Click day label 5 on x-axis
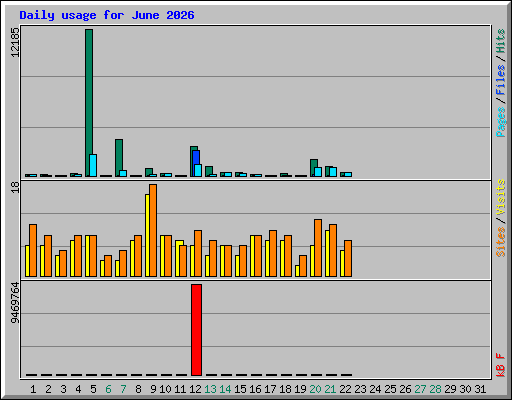Image resolution: width=512 pixels, height=400 pixels. click(x=93, y=389)
